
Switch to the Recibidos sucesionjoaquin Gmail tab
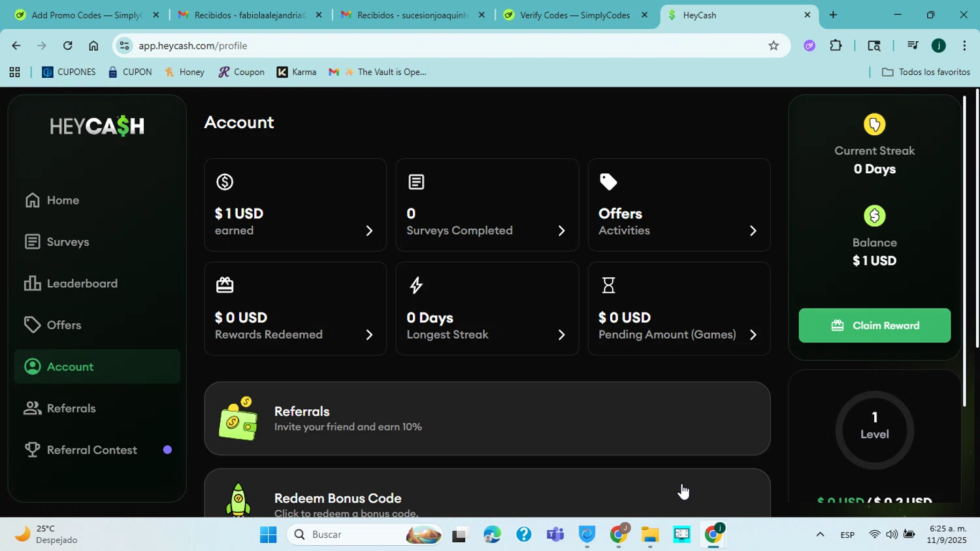coord(412,15)
